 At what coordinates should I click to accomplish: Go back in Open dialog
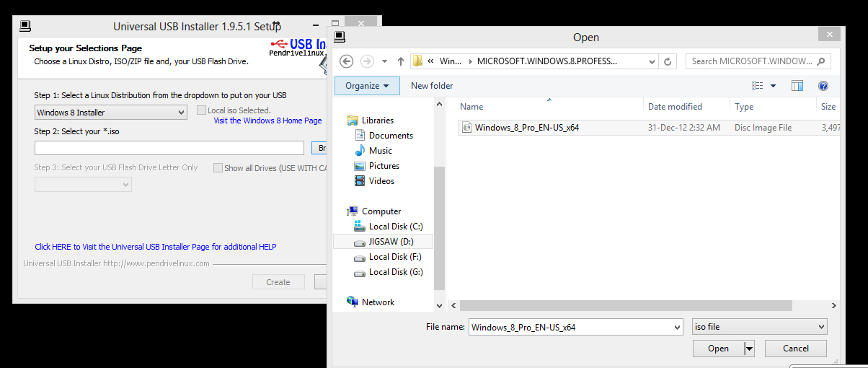tap(346, 61)
